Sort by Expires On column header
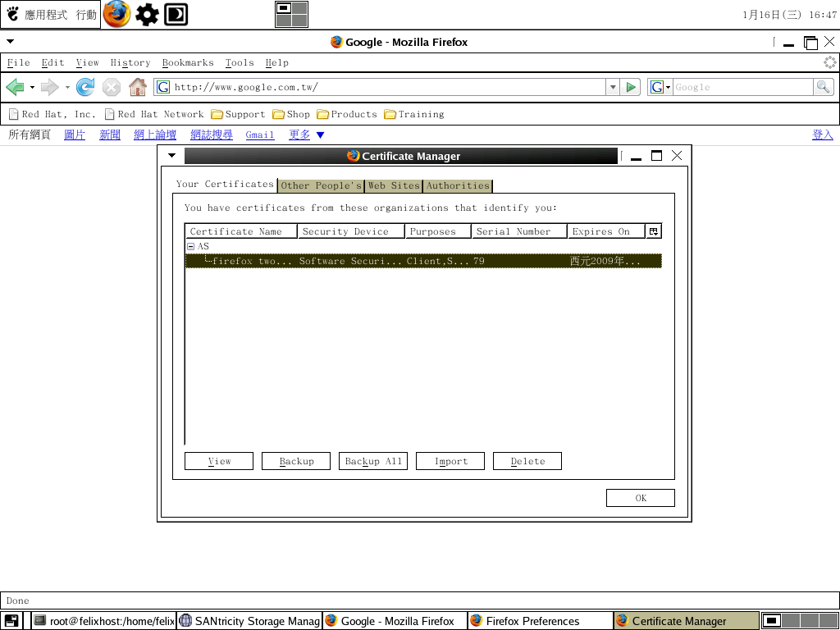840x630 pixels. (x=606, y=231)
